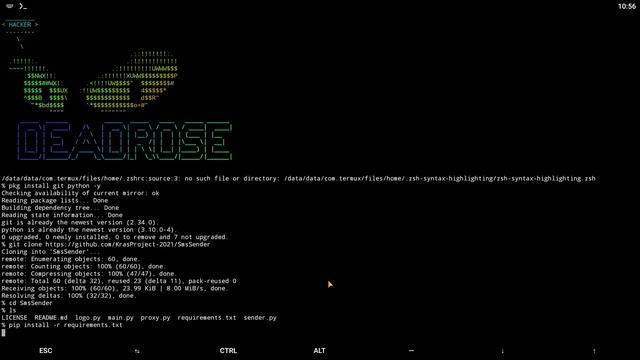Click the 'README.md' file name

[51, 318]
